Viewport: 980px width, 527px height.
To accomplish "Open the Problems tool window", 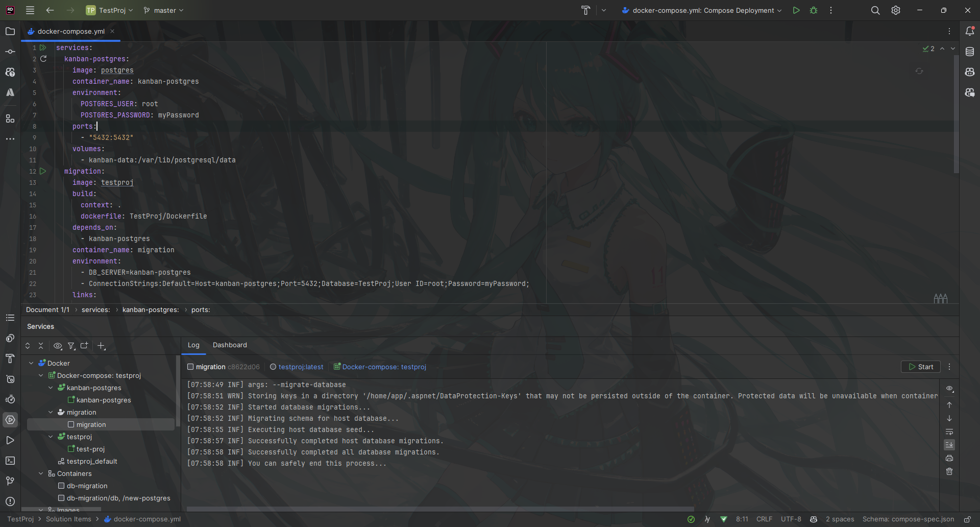I will [x=10, y=501].
